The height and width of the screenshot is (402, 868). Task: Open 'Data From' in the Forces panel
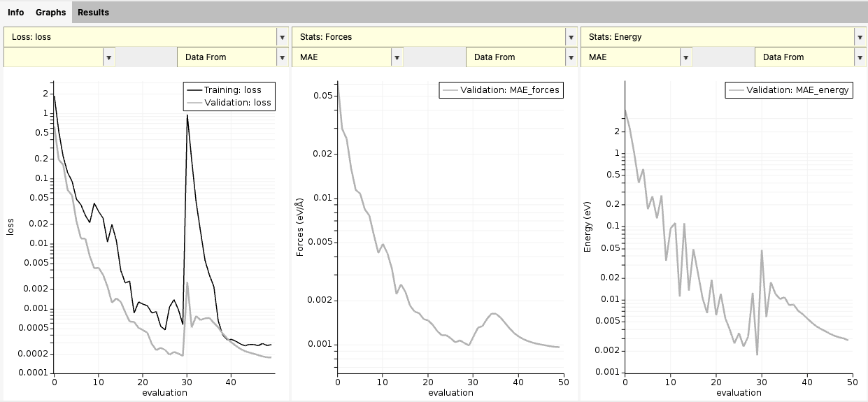521,57
